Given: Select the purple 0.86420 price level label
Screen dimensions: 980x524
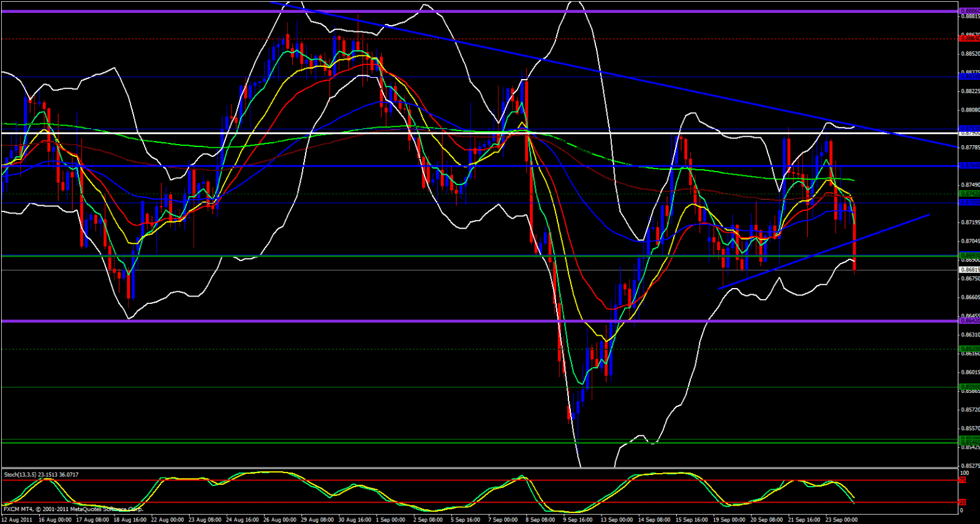Looking at the screenshot, I should 969,321.
